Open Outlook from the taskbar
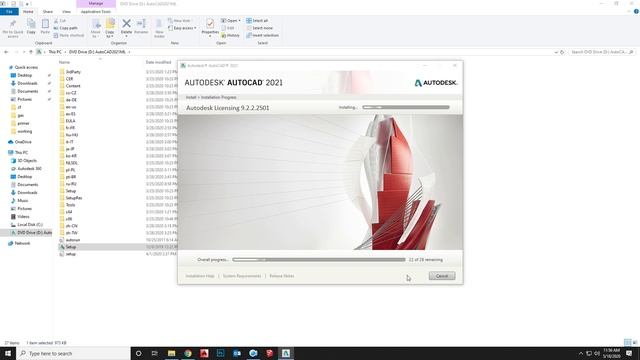 237,353
